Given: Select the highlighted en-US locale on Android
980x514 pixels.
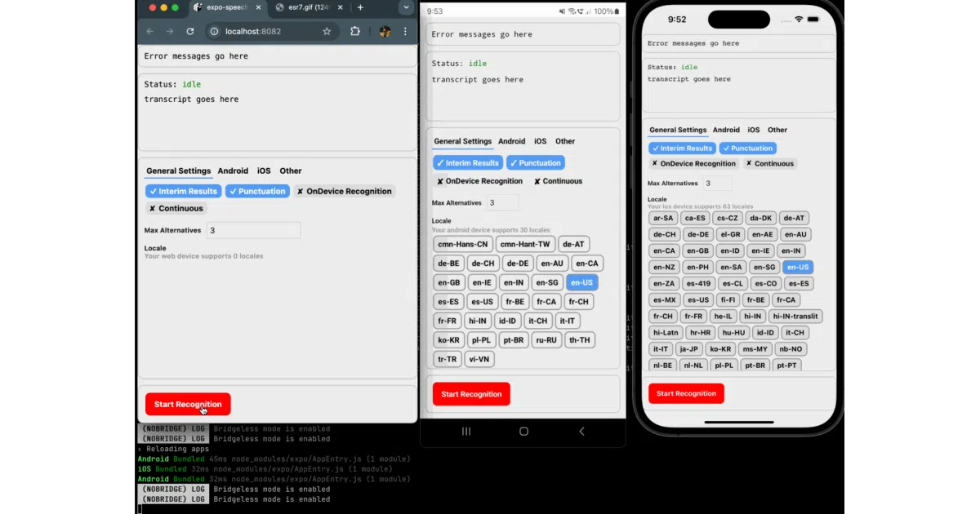Looking at the screenshot, I should pos(581,282).
